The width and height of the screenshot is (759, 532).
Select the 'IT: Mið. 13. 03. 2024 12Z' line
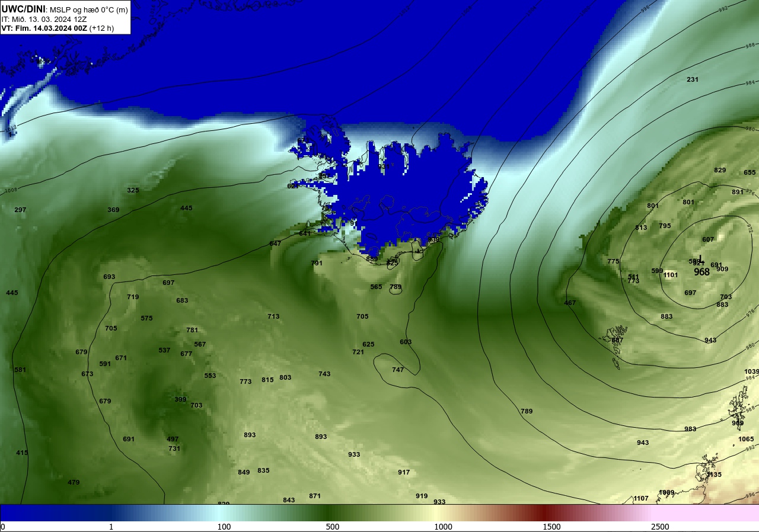point(44,19)
